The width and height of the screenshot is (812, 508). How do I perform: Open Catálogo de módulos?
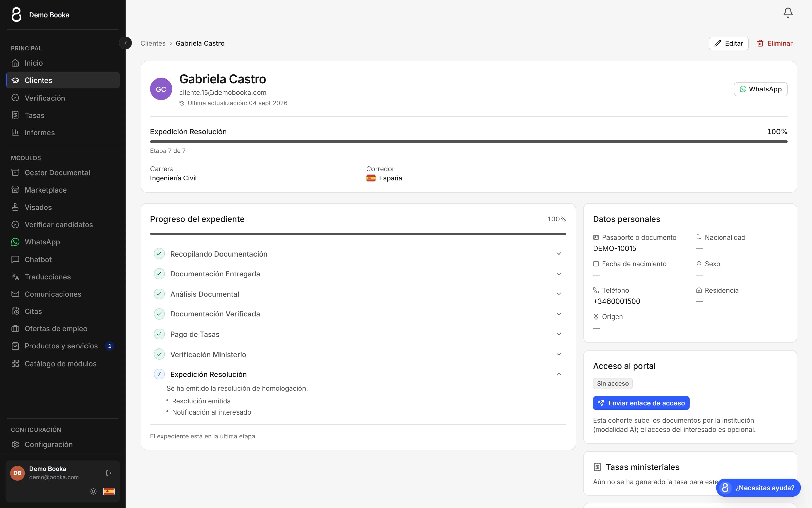[x=63, y=363]
